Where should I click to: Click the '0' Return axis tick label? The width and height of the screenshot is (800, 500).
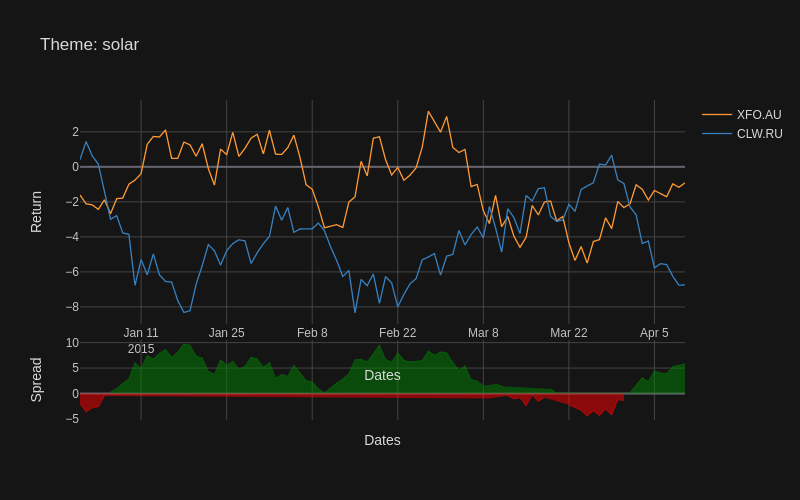(x=76, y=167)
